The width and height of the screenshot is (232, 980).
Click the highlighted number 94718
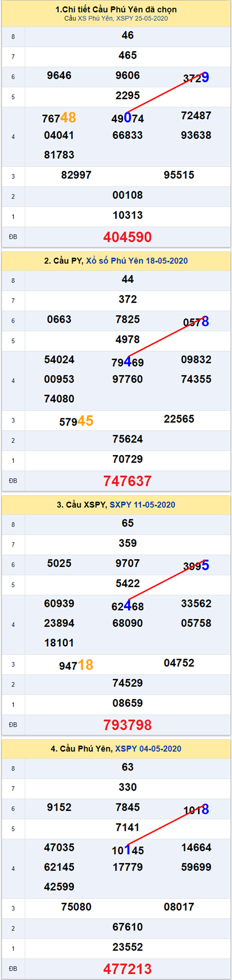coord(76,665)
